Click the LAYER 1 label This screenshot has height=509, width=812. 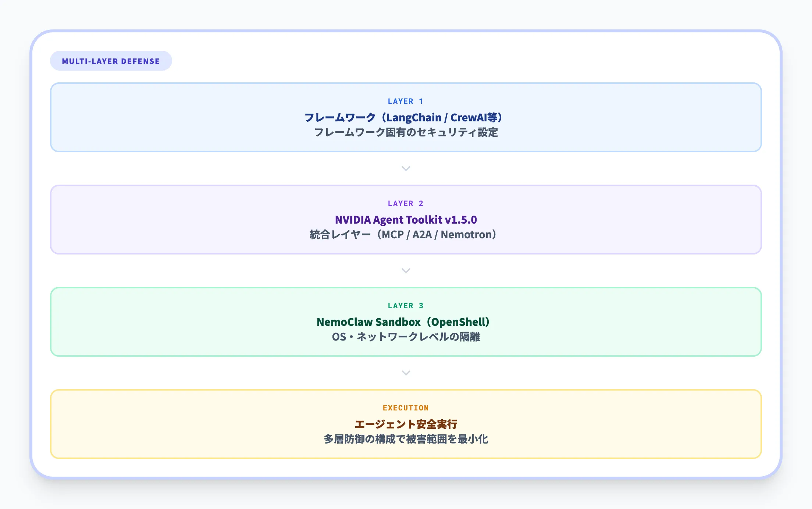pyautogui.click(x=406, y=102)
